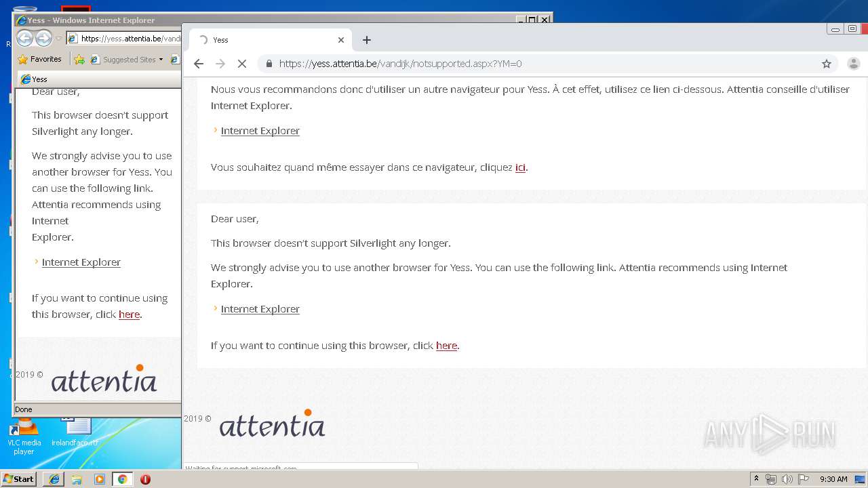
Task: Minimize the Chrome window
Action: [x=835, y=29]
